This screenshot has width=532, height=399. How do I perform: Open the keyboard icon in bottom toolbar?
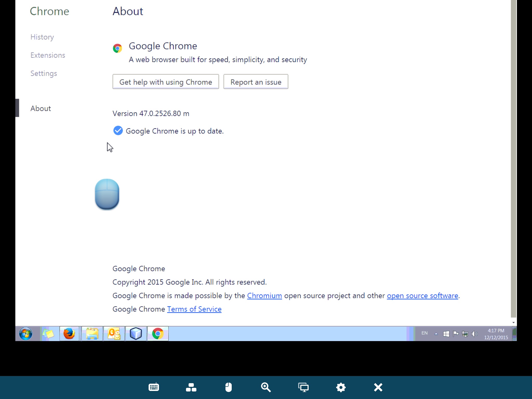[154, 387]
